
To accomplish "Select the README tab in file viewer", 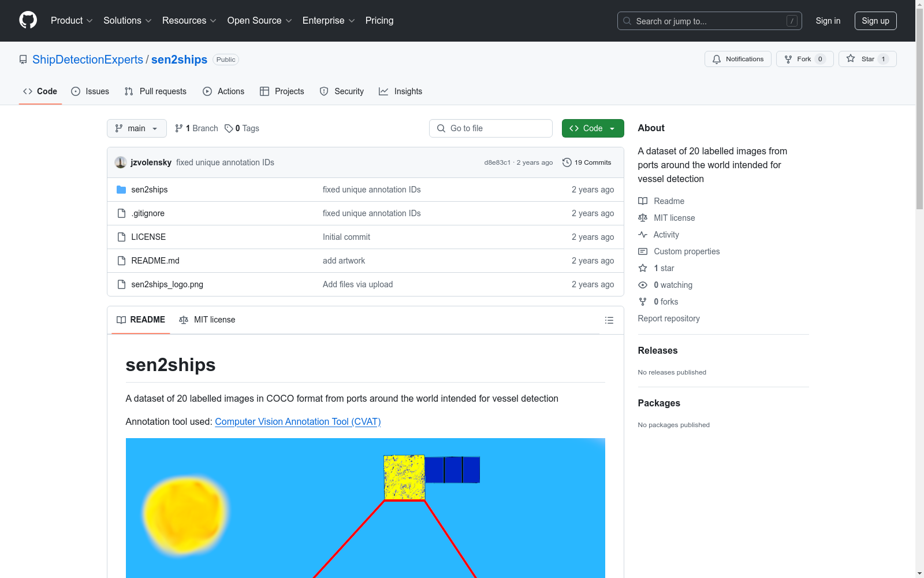I will coord(141,320).
